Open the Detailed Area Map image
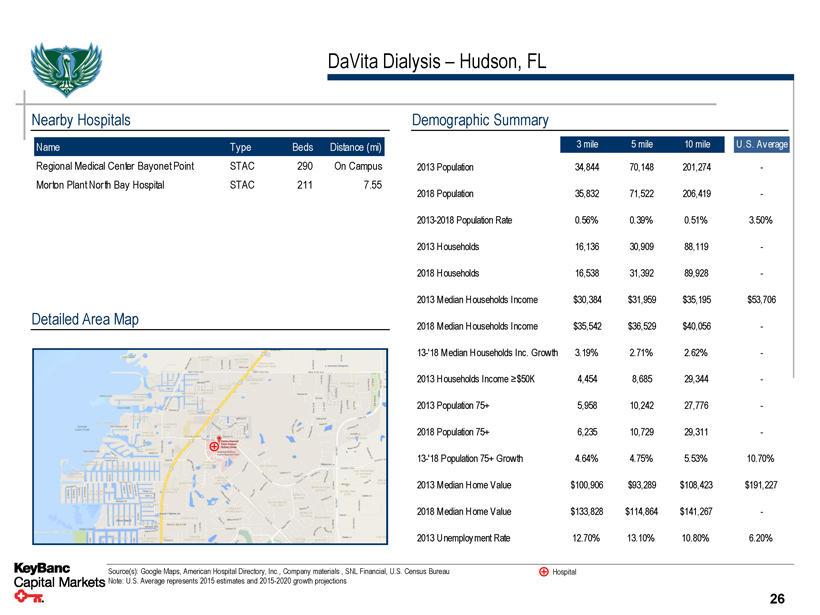This screenshot has width=820, height=615. click(x=210, y=447)
